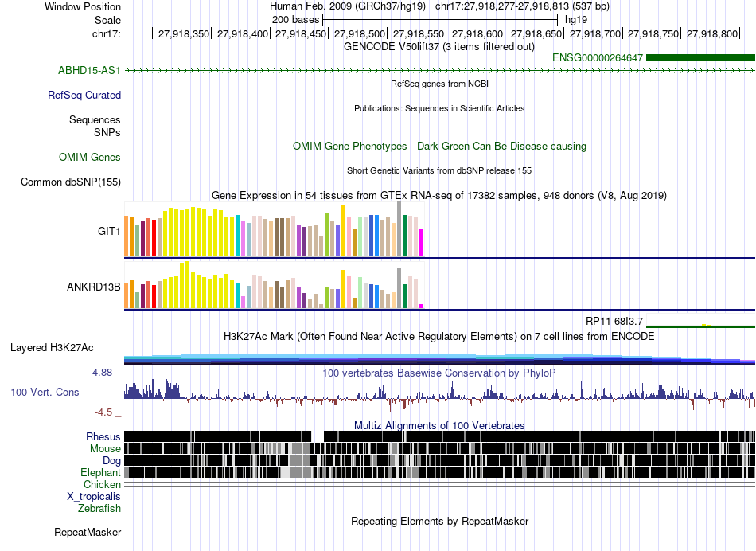Click the GIT1 expression track label
Screen dimensions: 756x551
click(109, 231)
